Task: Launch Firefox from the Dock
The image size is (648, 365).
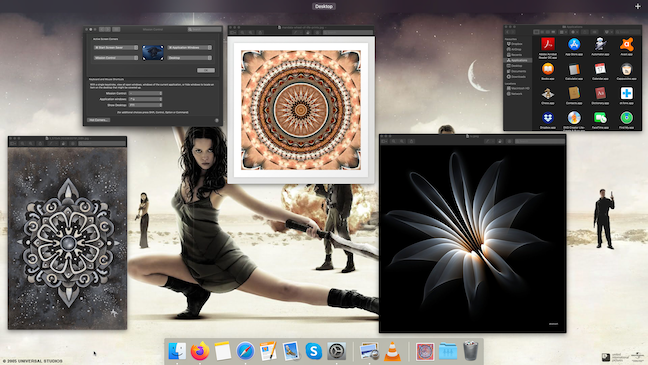Action: tap(200, 351)
